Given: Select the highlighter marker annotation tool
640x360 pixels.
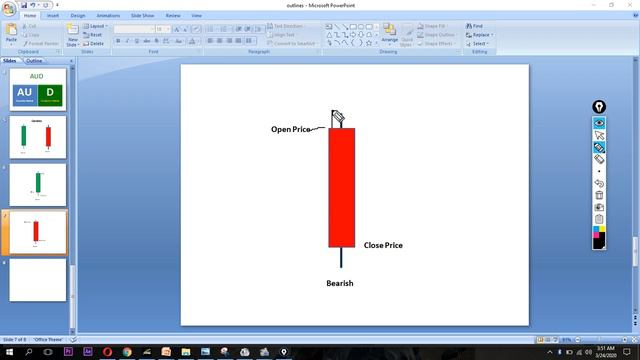Looking at the screenshot, I should click(599, 147).
